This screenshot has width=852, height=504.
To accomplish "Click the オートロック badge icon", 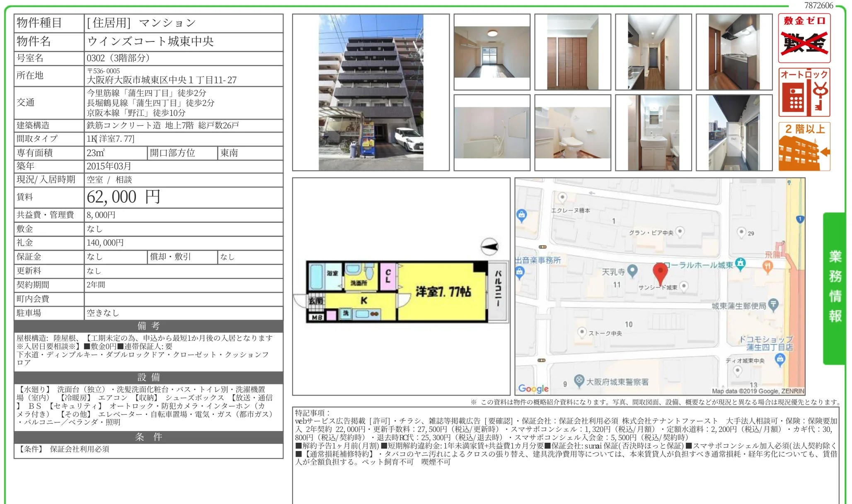I will [804, 92].
